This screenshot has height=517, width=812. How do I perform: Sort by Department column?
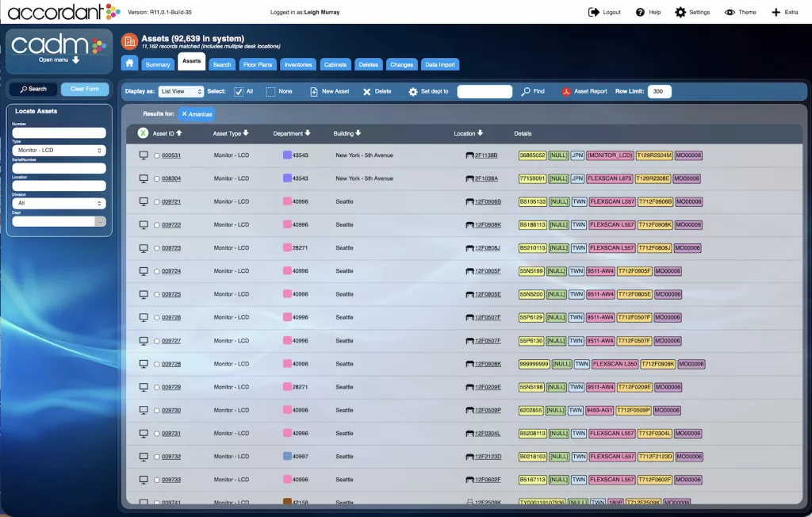click(x=292, y=133)
